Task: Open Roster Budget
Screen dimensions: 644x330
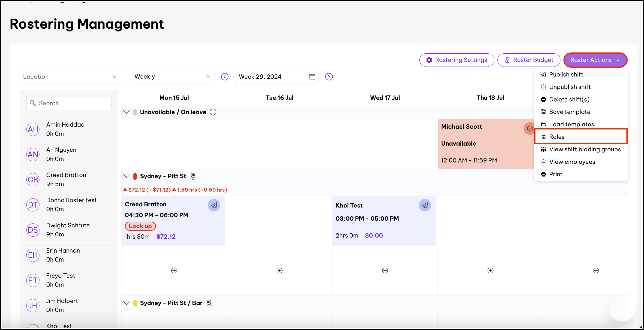Action: point(529,60)
